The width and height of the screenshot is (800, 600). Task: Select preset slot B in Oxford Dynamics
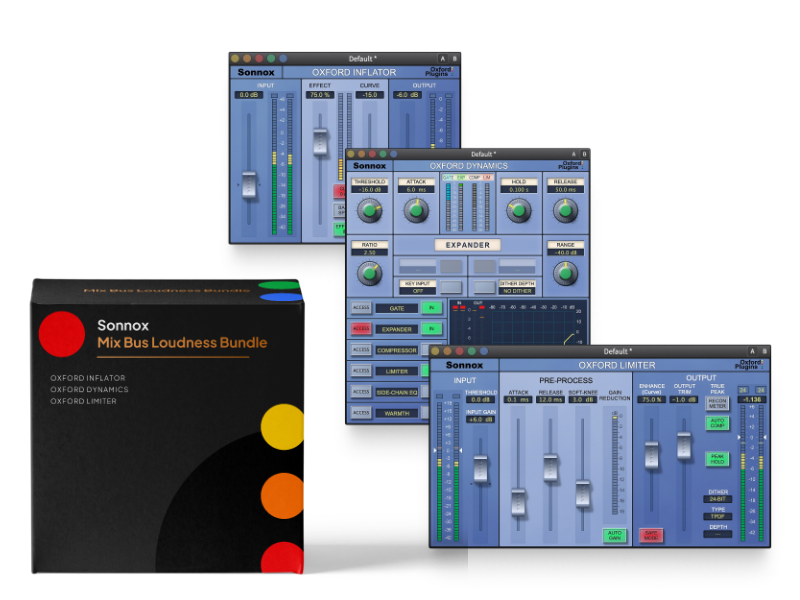coord(584,154)
